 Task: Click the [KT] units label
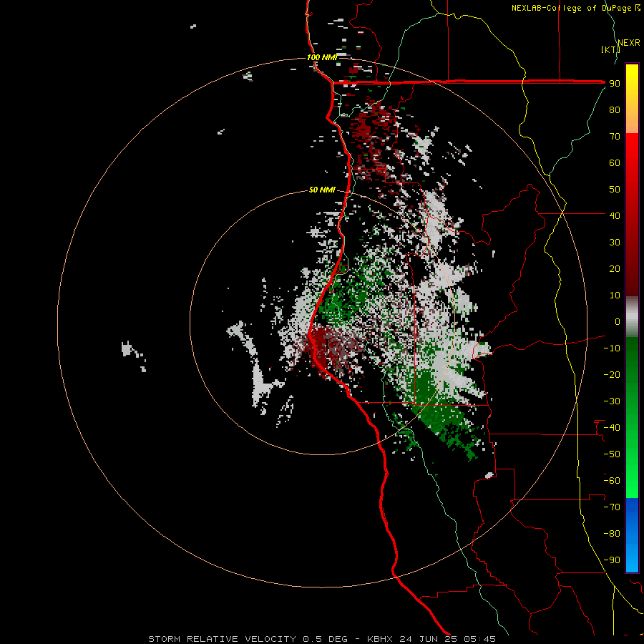tap(611, 49)
